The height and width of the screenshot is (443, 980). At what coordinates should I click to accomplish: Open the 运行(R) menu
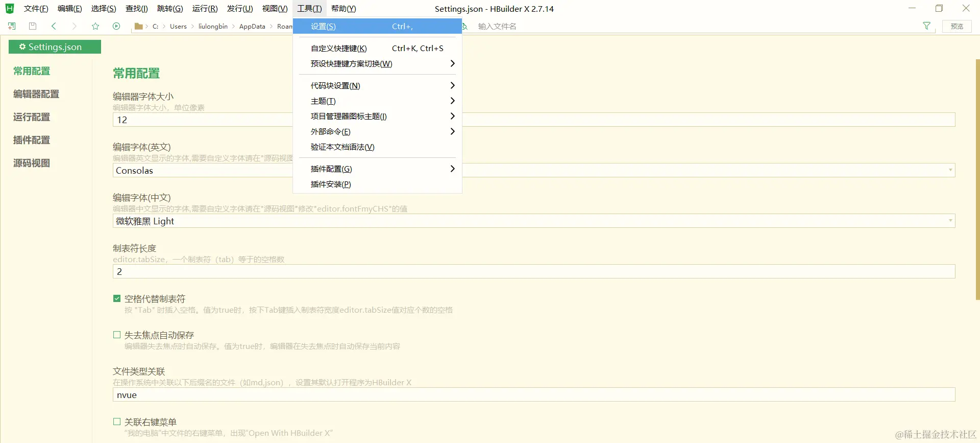click(x=205, y=9)
